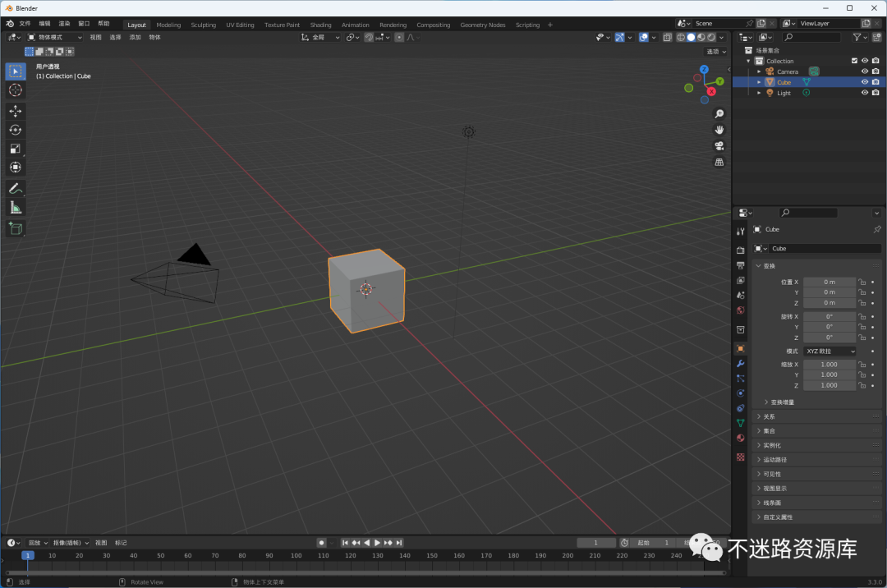Click the zoom magnifier viewport icon
887x588 pixels.
pos(719,113)
